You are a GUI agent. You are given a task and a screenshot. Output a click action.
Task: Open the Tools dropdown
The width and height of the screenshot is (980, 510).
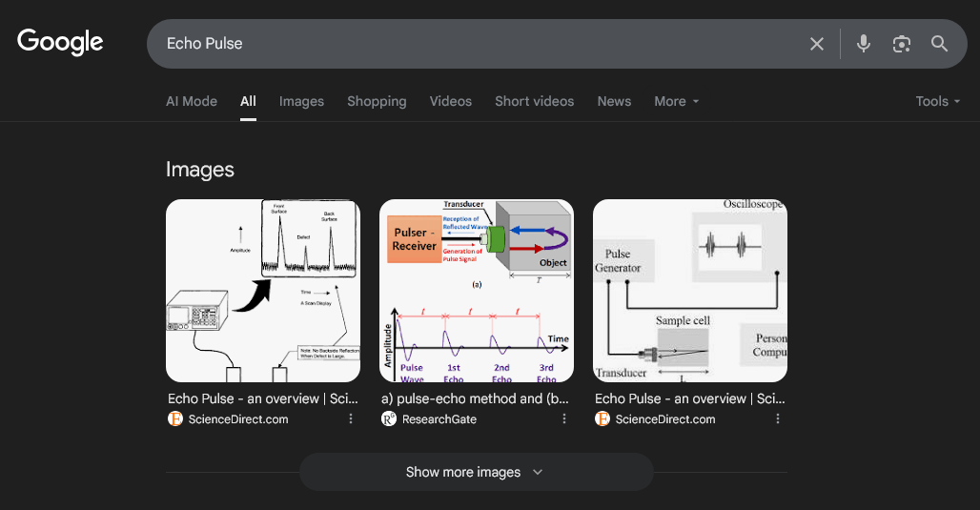tap(937, 101)
